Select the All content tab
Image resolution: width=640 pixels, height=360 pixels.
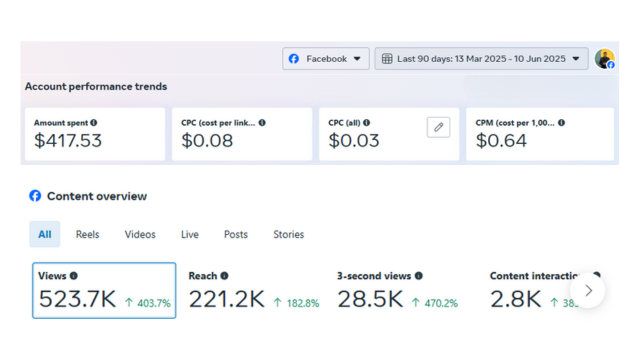click(x=44, y=234)
